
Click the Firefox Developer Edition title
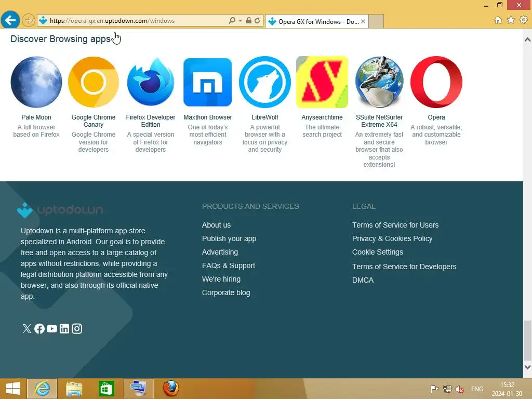pyautogui.click(x=151, y=121)
